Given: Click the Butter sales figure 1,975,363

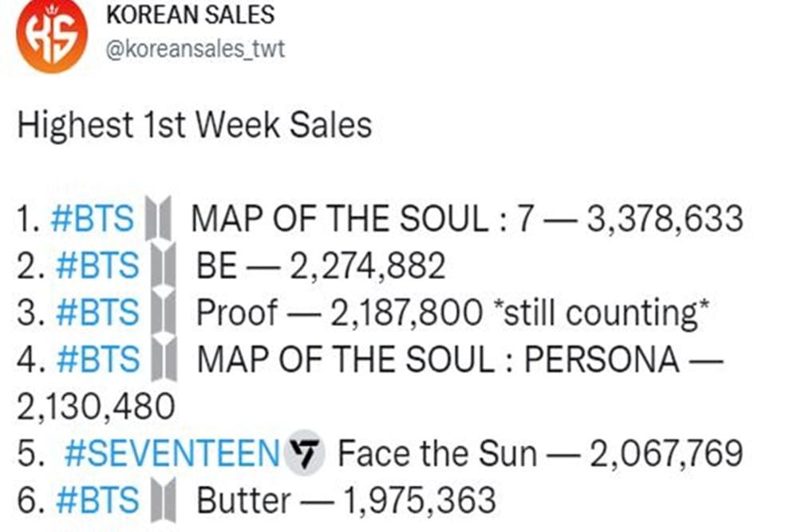Looking at the screenshot, I should [x=419, y=501].
